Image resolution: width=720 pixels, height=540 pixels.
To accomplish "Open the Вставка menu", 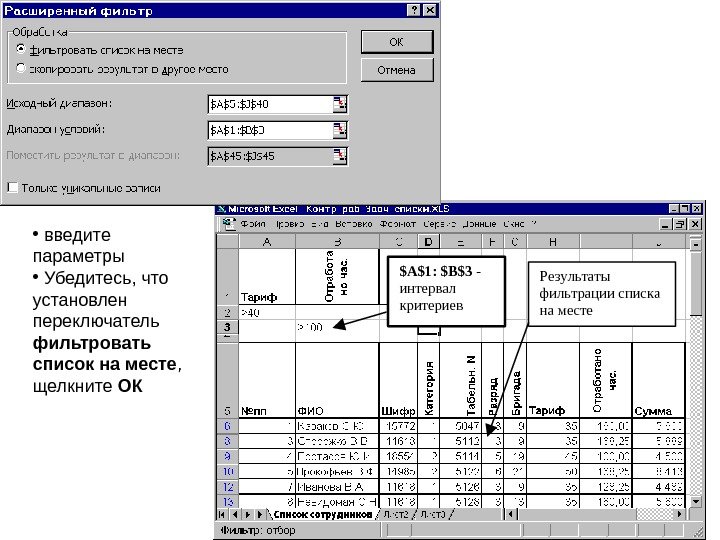I will (x=354, y=224).
